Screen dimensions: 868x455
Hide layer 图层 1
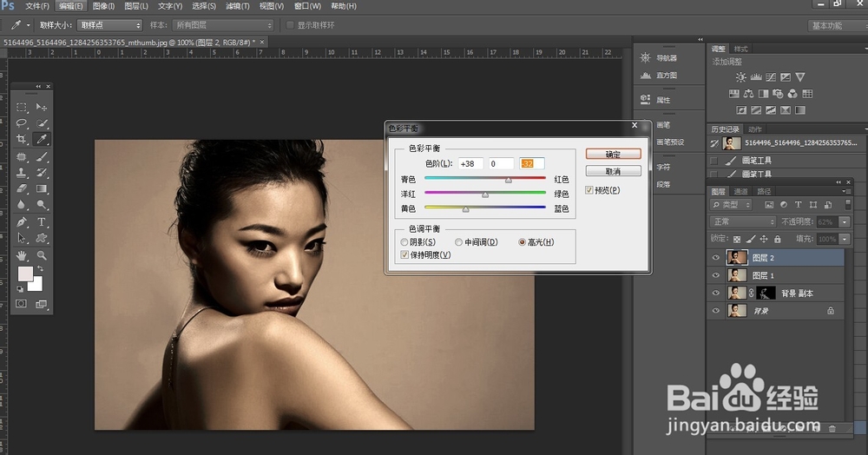(x=716, y=275)
